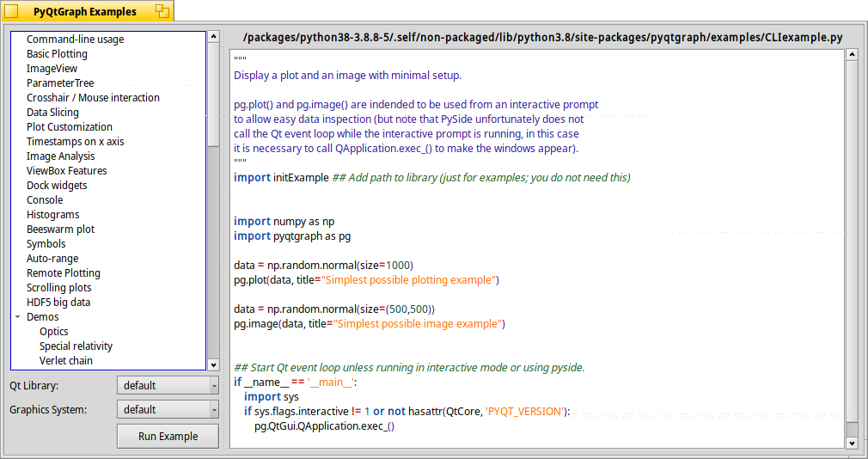
Task: Click code view scrollbar up arrow
Action: [852, 55]
